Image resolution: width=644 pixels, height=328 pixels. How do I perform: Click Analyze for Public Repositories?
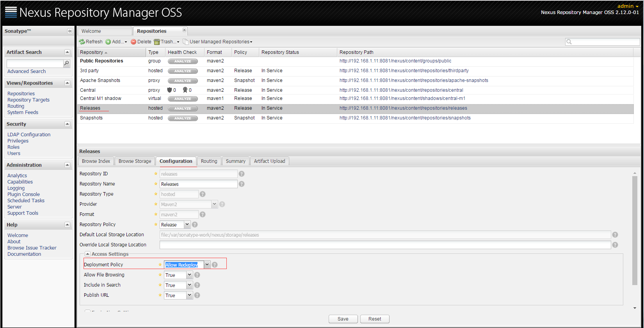click(183, 61)
